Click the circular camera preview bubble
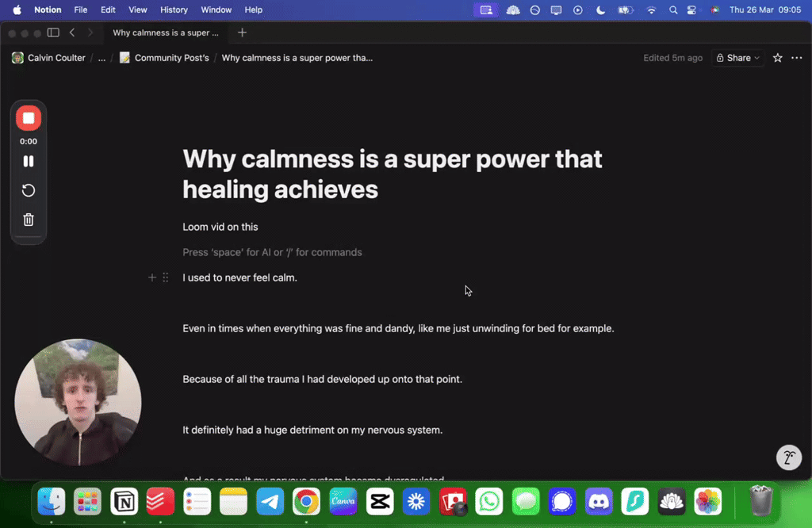Viewport: 812px width, 528px height. click(78, 401)
